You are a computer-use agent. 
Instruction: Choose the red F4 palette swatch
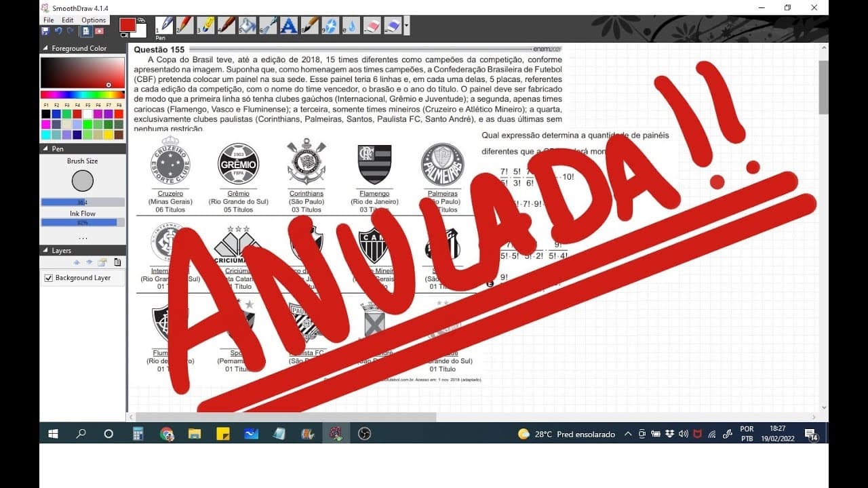click(77, 114)
